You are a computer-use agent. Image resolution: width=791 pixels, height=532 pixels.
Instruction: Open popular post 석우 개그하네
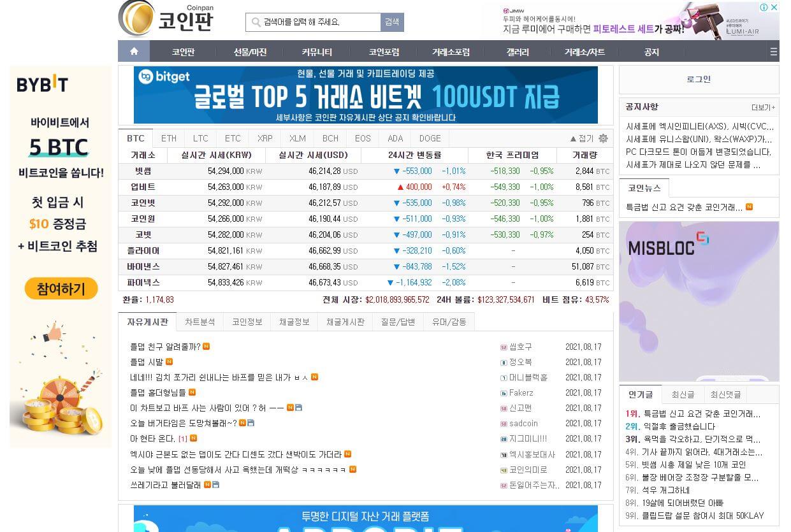665,490
